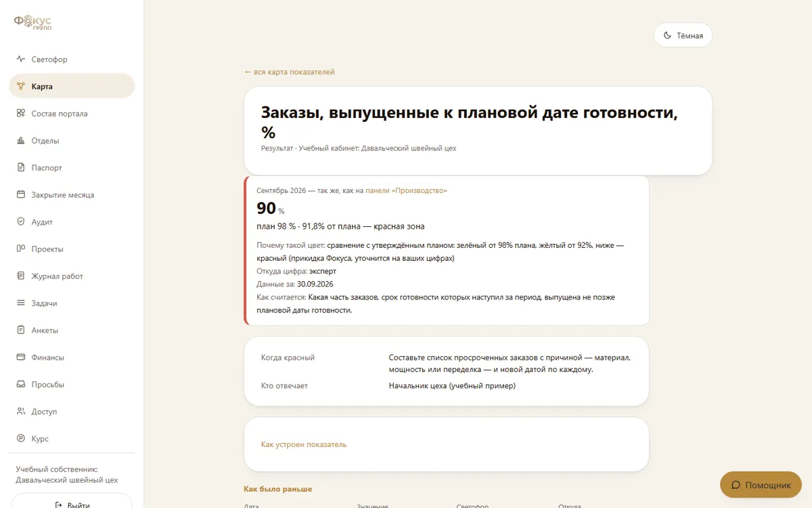The width and height of the screenshot is (812, 508).
Task: Click the indicator value 90
Action: click(x=266, y=208)
